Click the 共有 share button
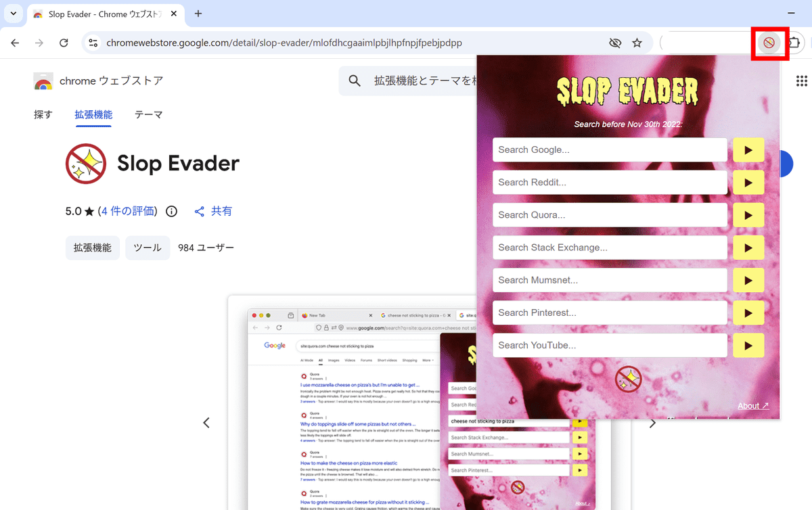The image size is (812, 510). (213, 211)
